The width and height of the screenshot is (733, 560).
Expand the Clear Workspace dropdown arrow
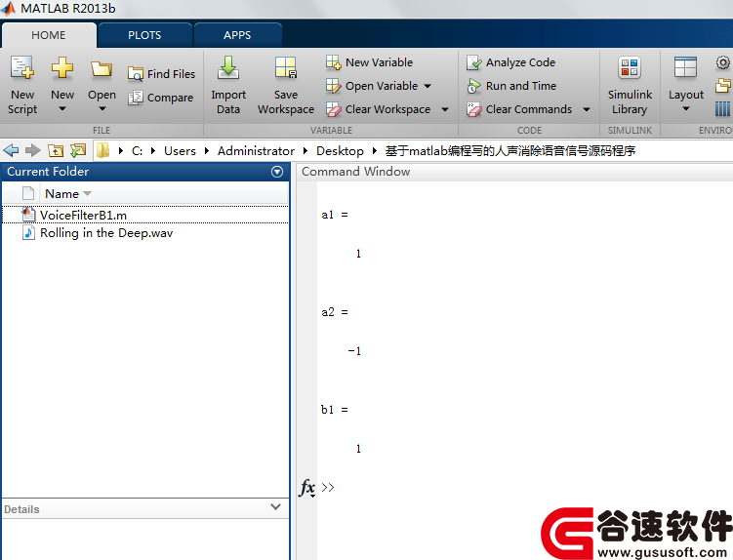coord(445,109)
